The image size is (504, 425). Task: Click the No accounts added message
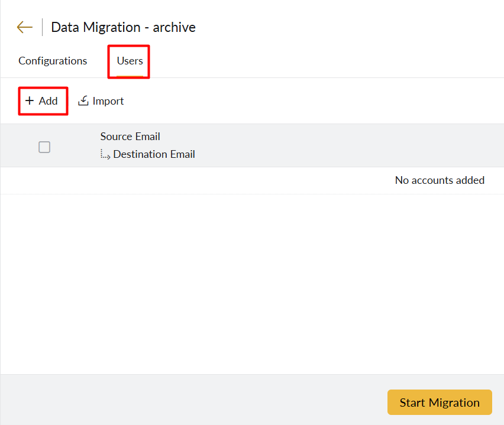pos(440,180)
